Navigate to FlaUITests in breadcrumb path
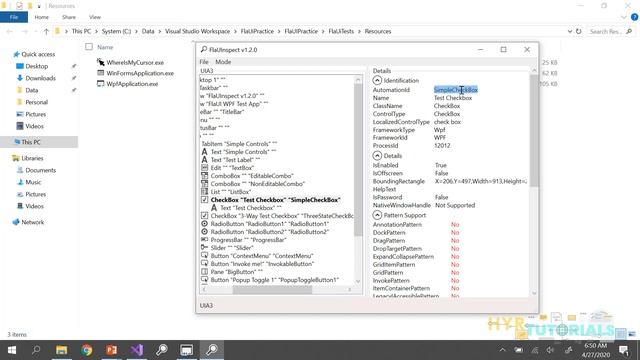 [x=341, y=31]
